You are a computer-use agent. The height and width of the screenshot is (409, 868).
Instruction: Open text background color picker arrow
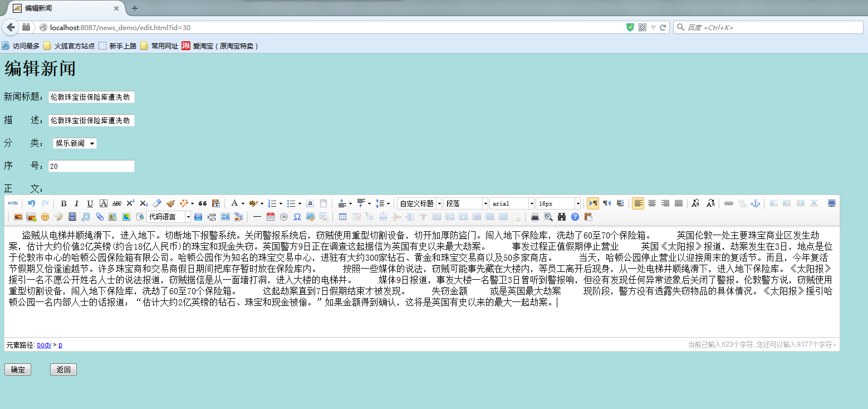(x=262, y=203)
